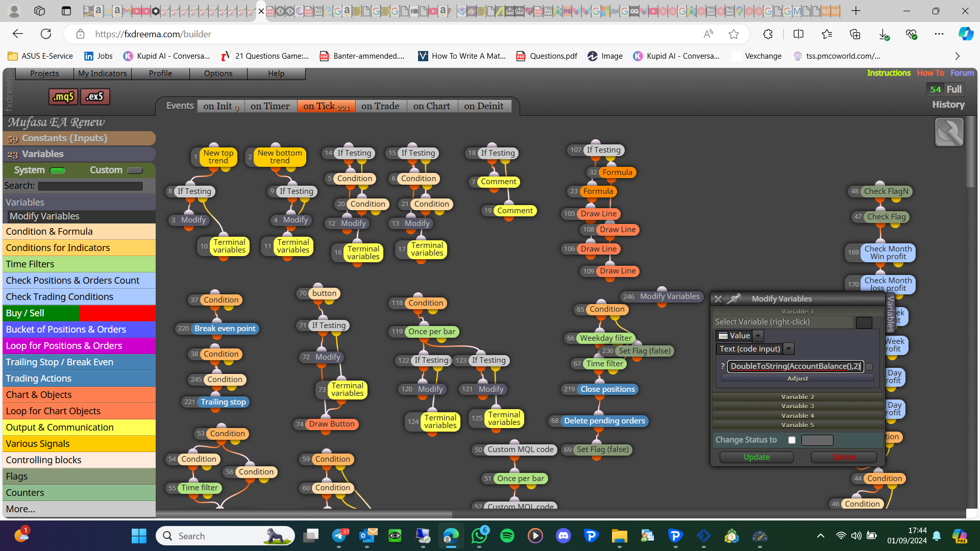Click the question mark help beside code input
Screen dimensions: 980x551
[723, 366]
